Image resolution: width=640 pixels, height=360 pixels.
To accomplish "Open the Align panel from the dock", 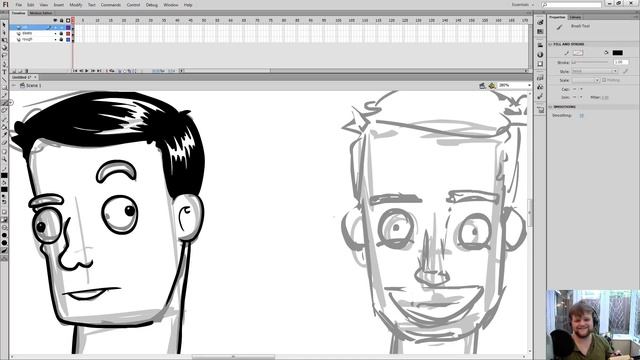I will click(x=540, y=45).
